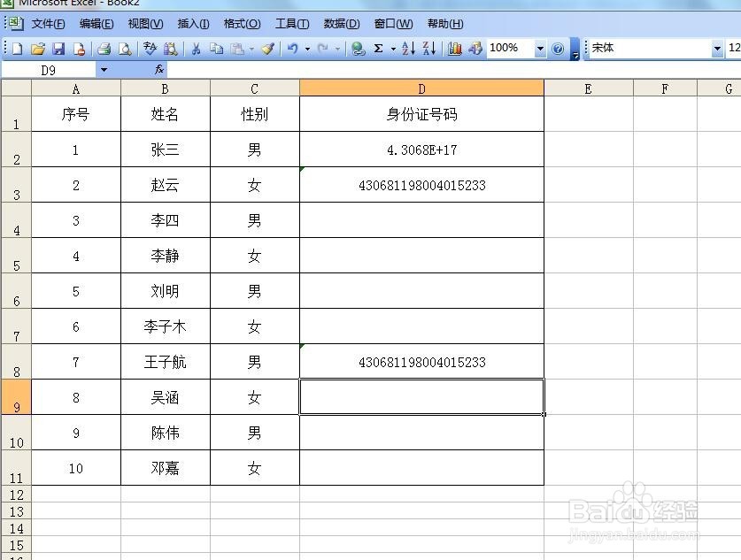Sort descending Z to A
Viewport: 741px width, 560px height.
(429, 49)
